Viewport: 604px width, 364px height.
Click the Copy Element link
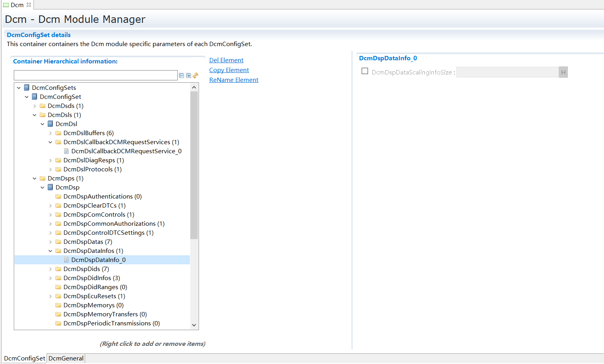[229, 70]
